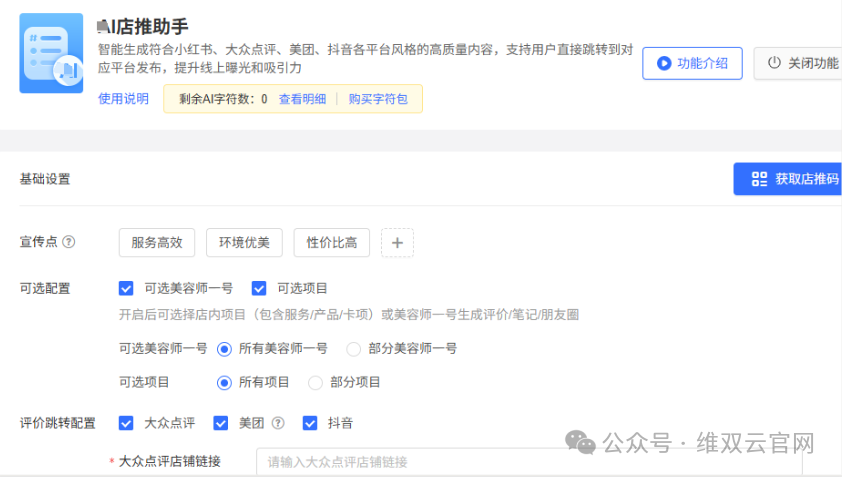Click the play icon in 功能介绍 button
Viewport: 842px width, 477px height.
[x=664, y=63]
